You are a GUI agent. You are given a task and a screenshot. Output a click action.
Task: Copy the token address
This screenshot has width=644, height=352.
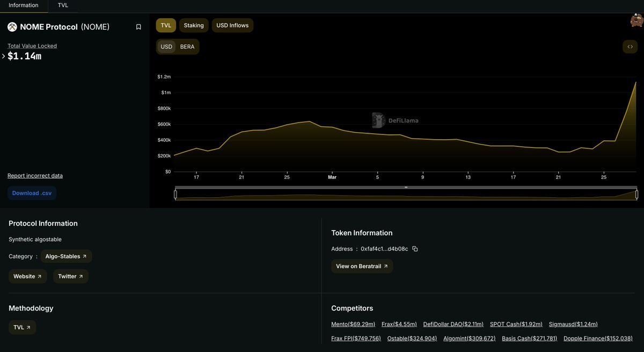(x=415, y=249)
